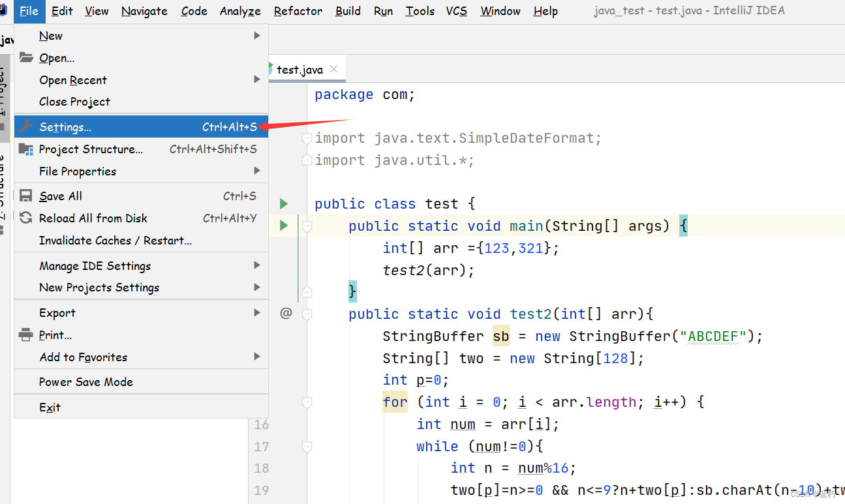Click line number 17 in the gutter
845x504 pixels.
262,447
